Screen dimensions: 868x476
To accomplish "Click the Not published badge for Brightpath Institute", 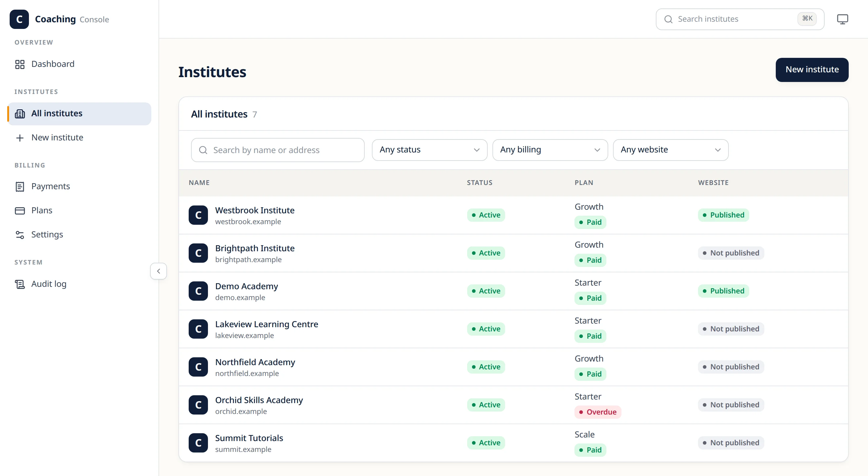I will [731, 253].
